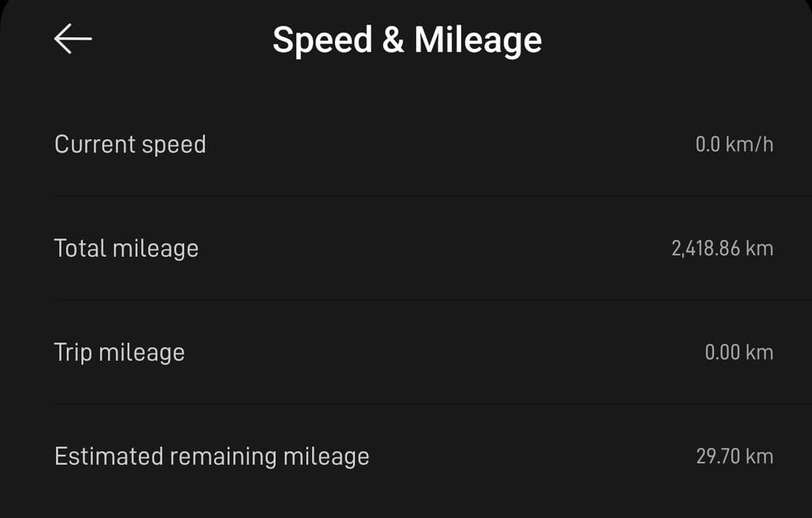
Task: Click the km unit after 0.00
Action: click(x=760, y=352)
